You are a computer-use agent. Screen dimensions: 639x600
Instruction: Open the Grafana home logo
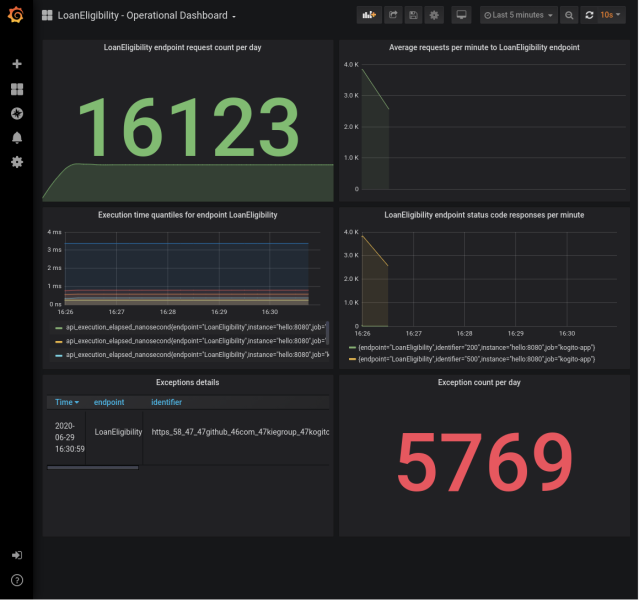click(x=16, y=15)
